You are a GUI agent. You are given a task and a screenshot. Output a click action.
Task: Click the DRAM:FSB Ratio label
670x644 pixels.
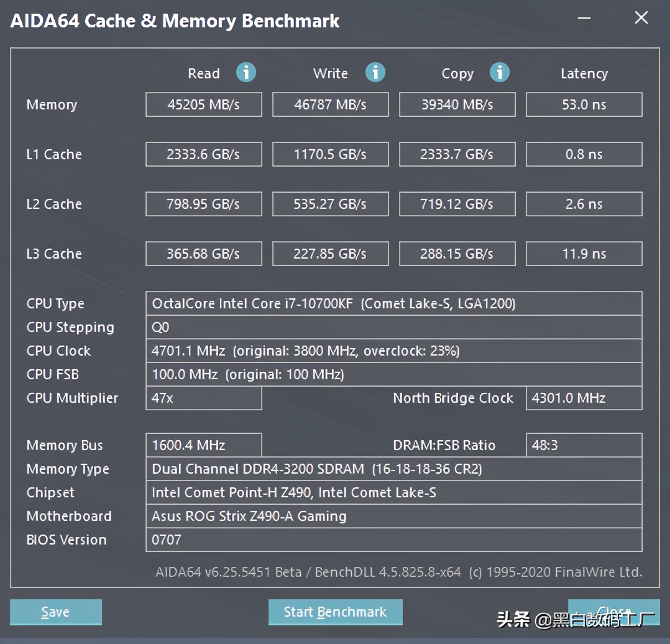[444, 445]
